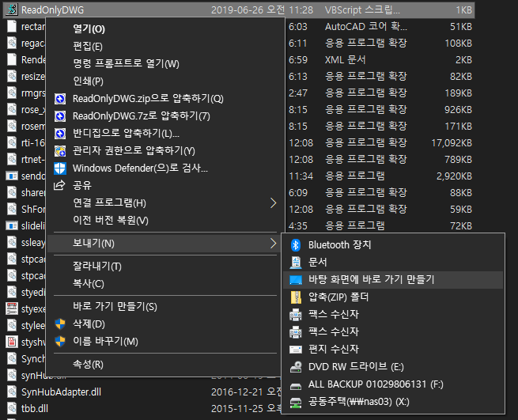Click the first 팩스 수신자 fax icon
Screen dimensions: 518x420
click(x=296, y=315)
